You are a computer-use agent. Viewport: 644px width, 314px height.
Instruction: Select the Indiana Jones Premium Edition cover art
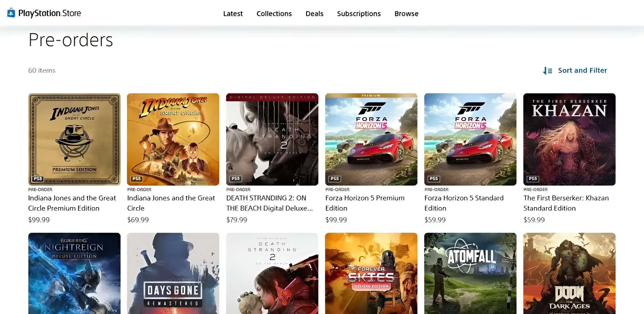coord(74,139)
